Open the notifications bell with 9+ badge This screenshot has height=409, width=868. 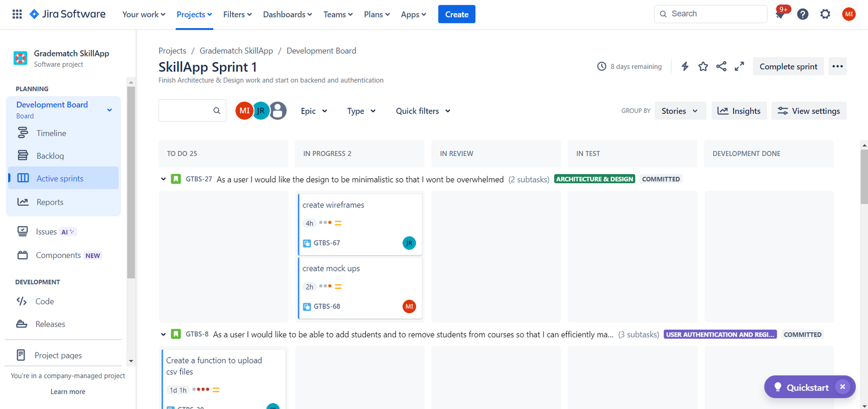tap(780, 14)
